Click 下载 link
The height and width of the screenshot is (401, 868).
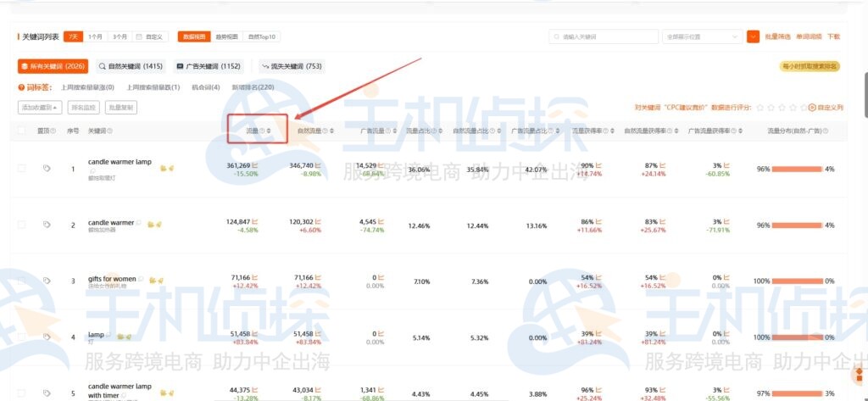(x=834, y=36)
